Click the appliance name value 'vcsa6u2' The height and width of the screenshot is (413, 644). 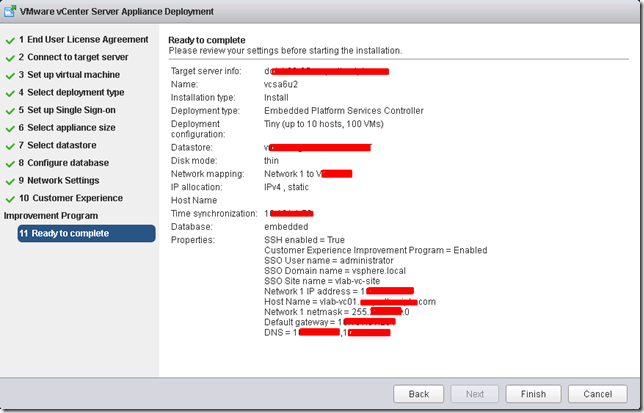(x=281, y=85)
